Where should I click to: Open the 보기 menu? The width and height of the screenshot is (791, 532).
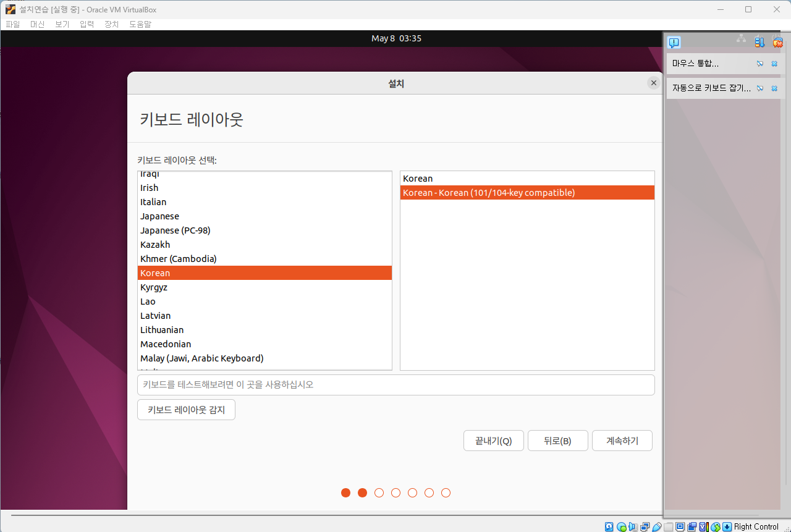tap(62, 24)
